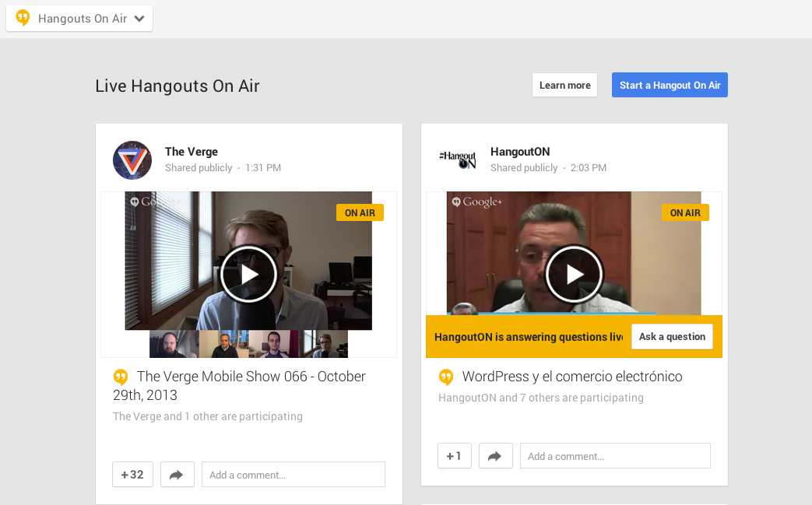812x505 pixels.
Task: Open WordPress y el comercio electrónico title
Action: point(571,376)
